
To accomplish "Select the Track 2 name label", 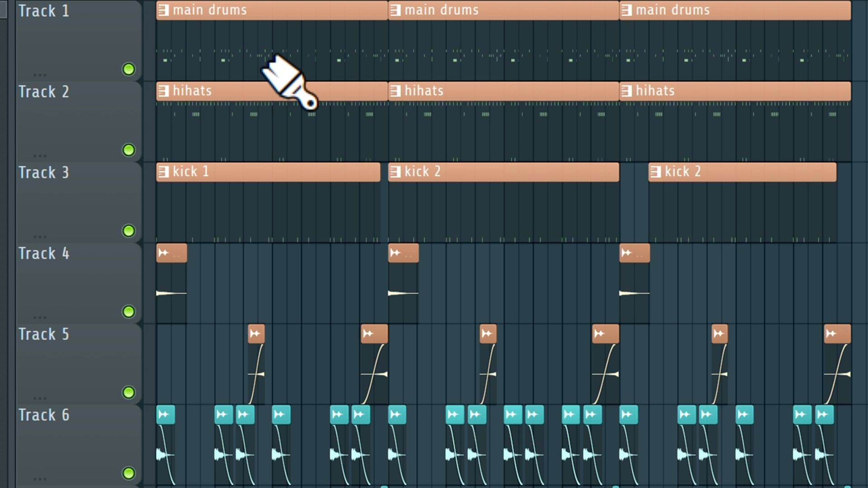I will pos(44,92).
